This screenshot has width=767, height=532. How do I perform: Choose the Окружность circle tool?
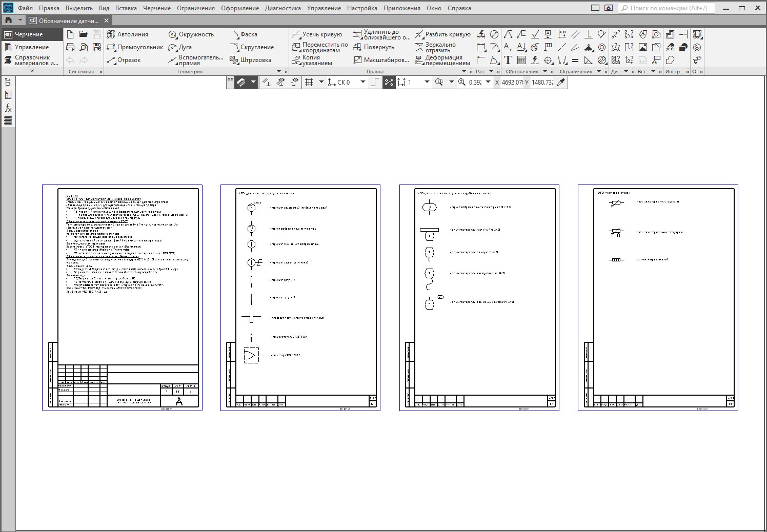pos(191,34)
